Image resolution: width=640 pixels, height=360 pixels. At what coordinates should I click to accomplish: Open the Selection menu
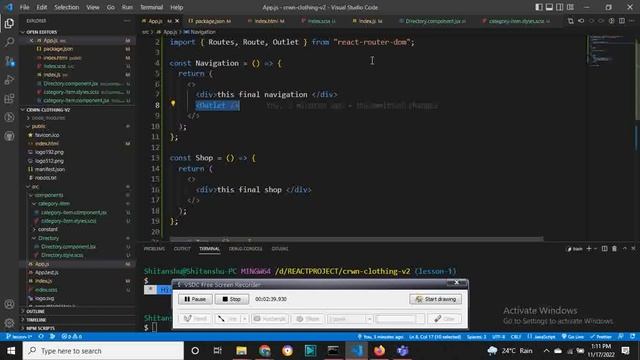coord(67,7)
